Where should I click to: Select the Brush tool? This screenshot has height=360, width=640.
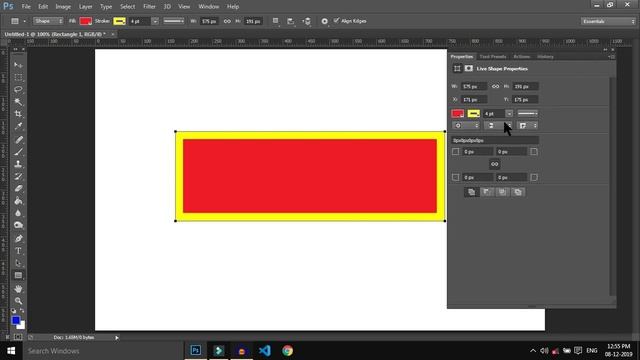click(18, 152)
